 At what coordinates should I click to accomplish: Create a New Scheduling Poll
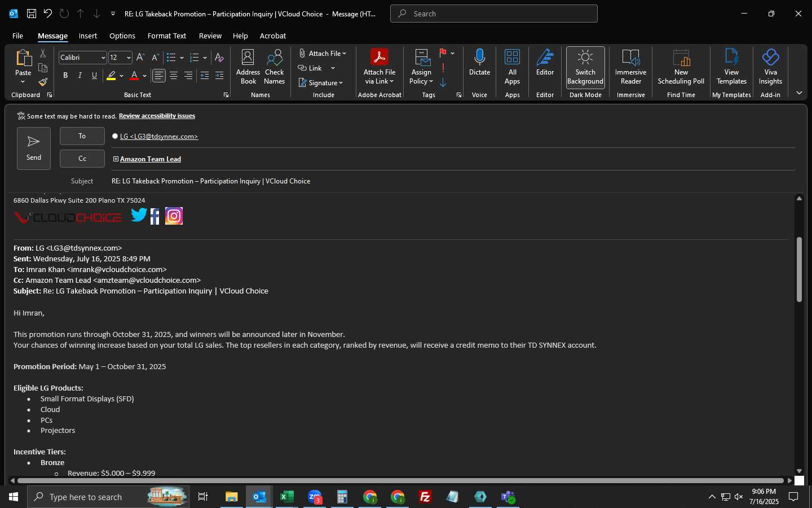pyautogui.click(x=681, y=67)
